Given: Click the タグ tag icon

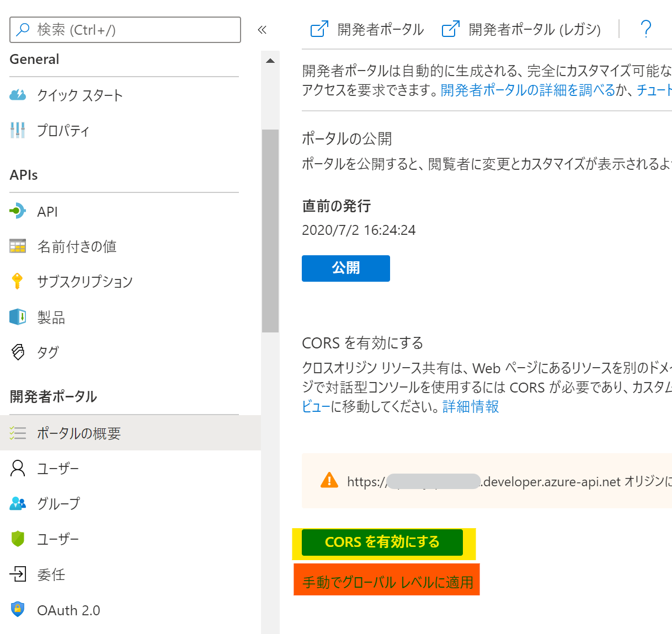Looking at the screenshot, I should (18, 352).
